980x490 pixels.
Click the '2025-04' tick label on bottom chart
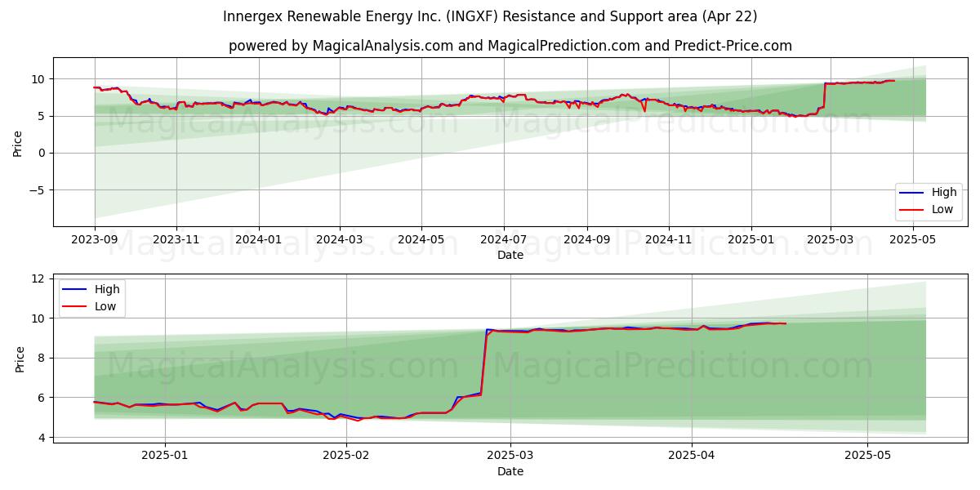click(692, 456)
